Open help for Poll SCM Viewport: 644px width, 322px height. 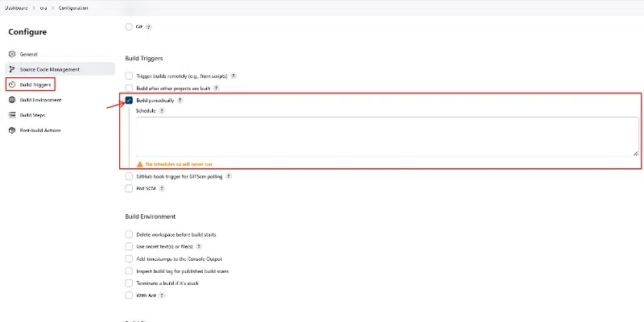[x=162, y=188]
